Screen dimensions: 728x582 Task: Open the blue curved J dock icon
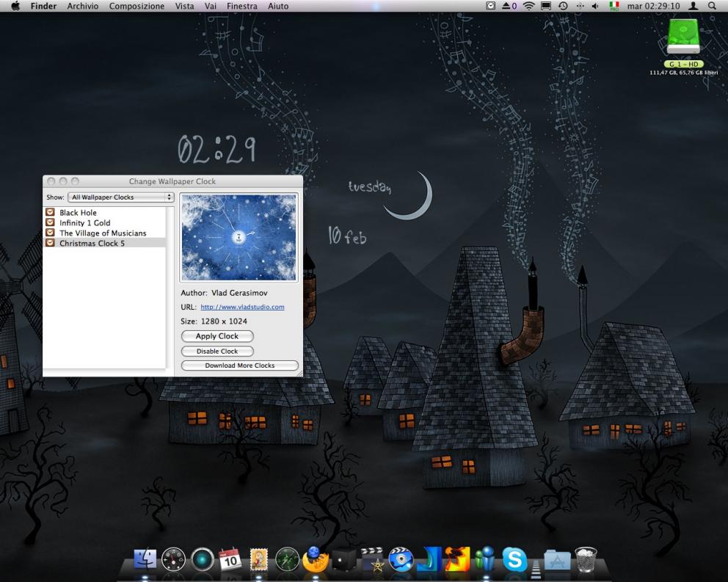[x=429, y=559]
